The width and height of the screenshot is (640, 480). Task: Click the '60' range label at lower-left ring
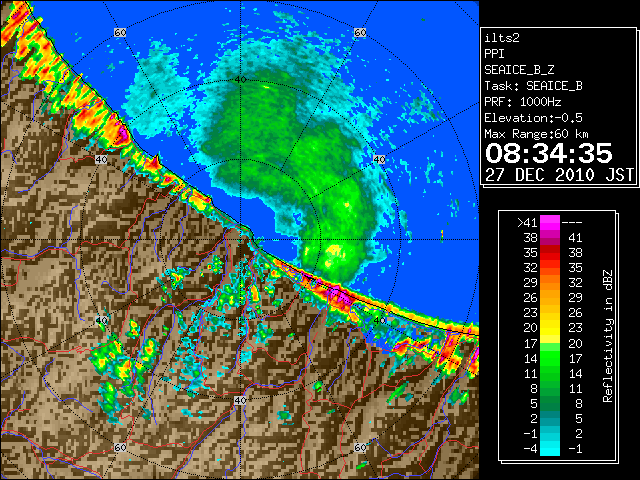pos(120,447)
